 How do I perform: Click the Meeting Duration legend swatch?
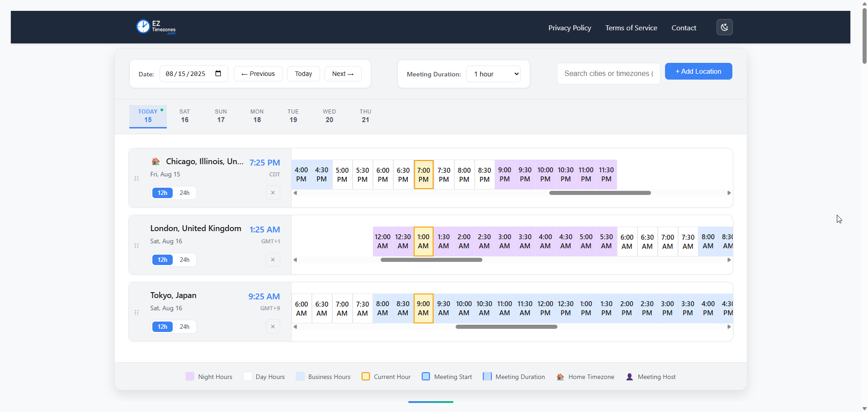pos(487,376)
